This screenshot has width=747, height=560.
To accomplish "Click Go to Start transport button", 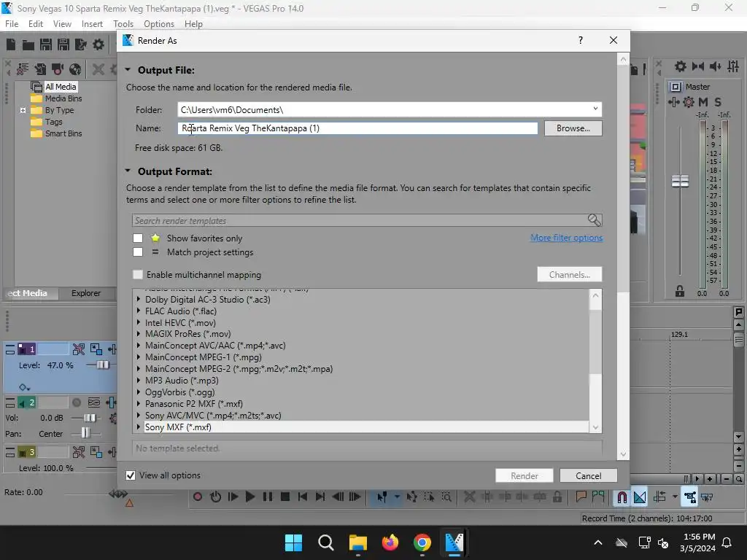I will (x=303, y=497).
